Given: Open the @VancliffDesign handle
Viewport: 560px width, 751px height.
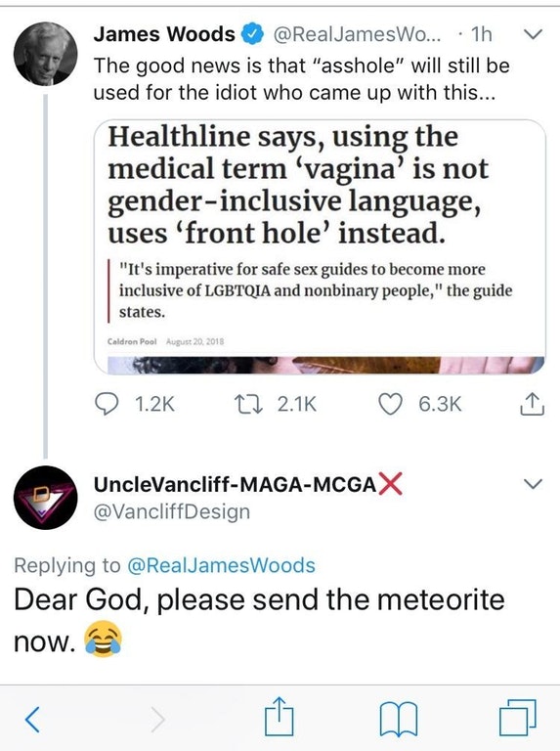Looking at the screenshot, I should coord(172,511).
